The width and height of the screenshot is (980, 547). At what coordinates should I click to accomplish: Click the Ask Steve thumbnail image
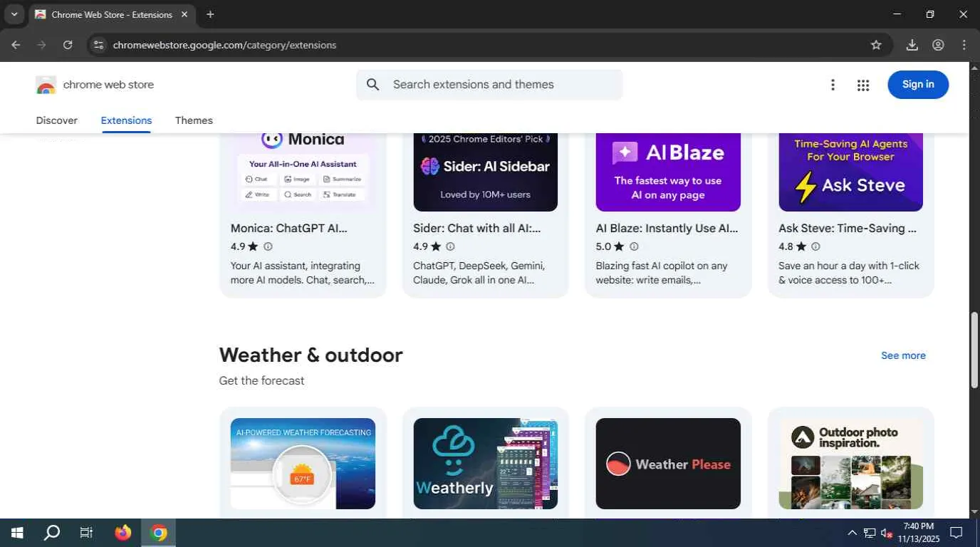850,172
